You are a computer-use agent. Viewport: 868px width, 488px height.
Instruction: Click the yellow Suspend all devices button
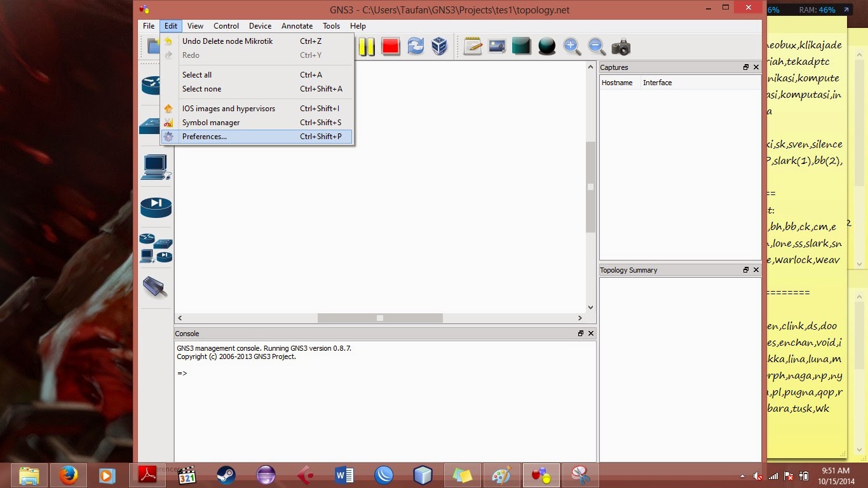pyautogui.click(x=366, y=46)
